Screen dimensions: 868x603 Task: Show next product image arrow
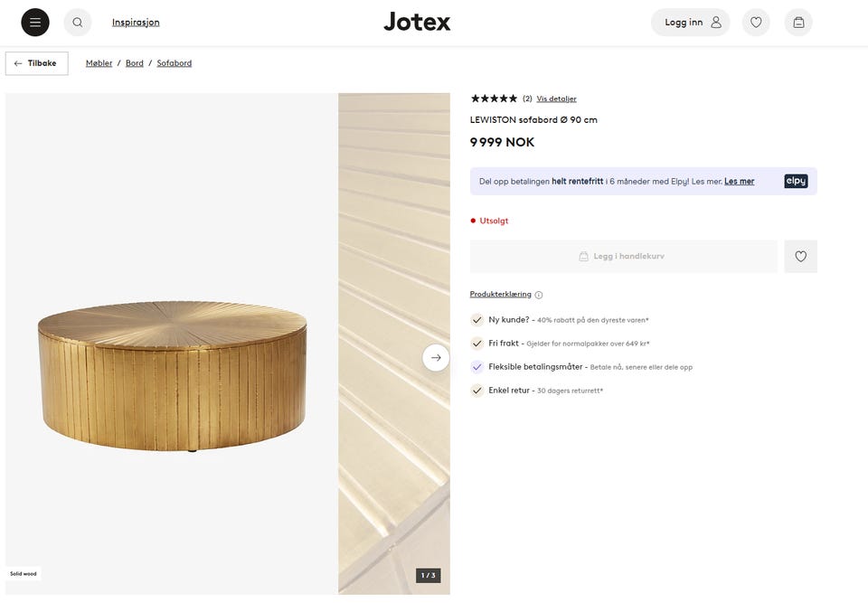coord(436,358)
